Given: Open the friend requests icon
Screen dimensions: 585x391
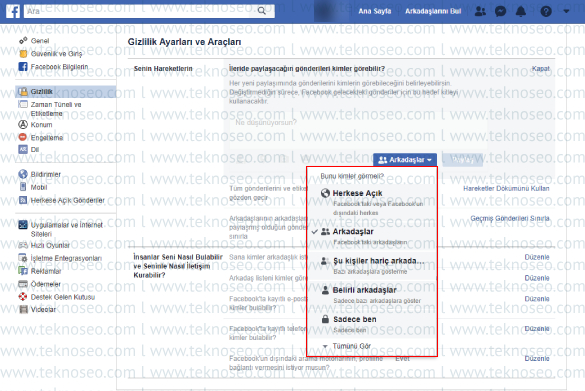Looking at the screenshot, I should (x=480, y=11).
